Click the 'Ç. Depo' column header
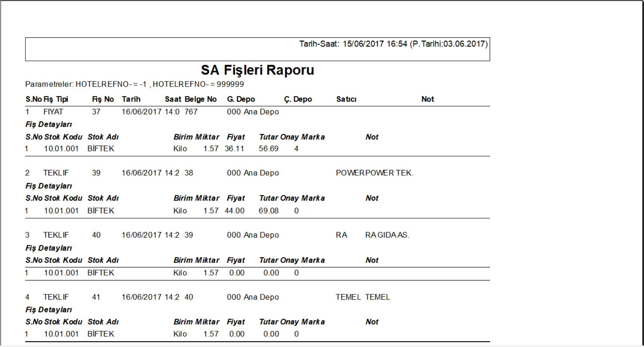644x347 pixels. (x=298, y=99)
